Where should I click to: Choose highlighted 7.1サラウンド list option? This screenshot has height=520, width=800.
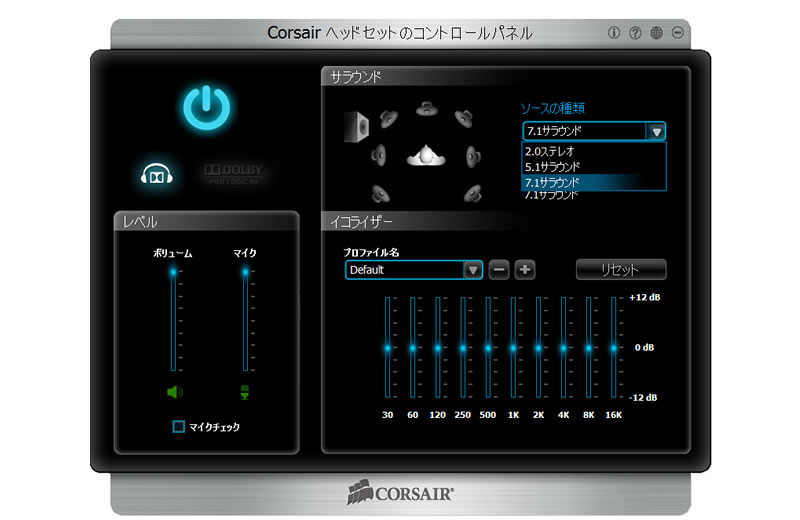point(594,182)
